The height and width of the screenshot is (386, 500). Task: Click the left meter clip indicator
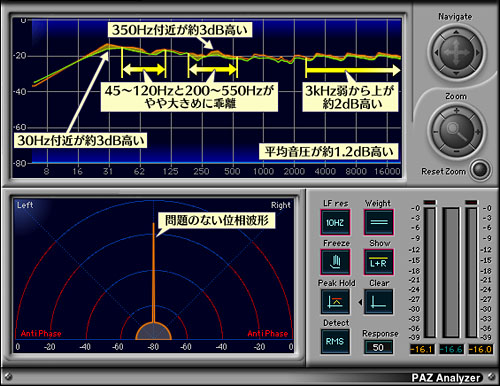430,202
